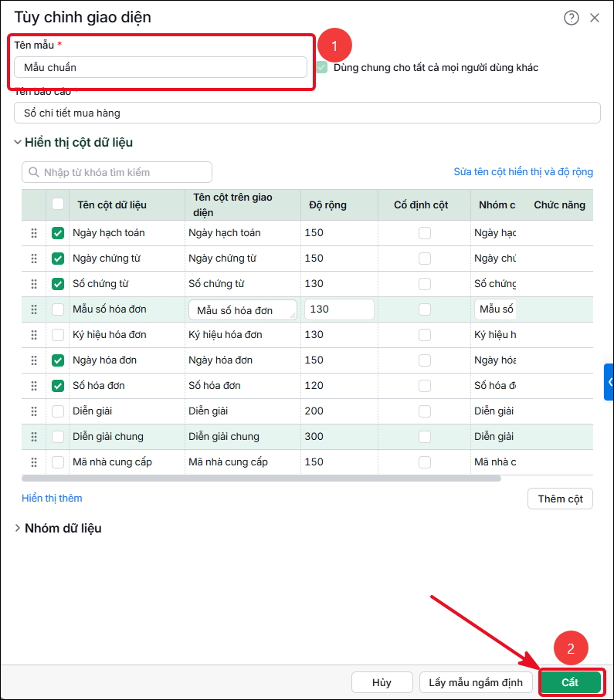Uncheck the Ngày chứng từ column checkbox
614x700 pixels.
(x=58, y=259)
